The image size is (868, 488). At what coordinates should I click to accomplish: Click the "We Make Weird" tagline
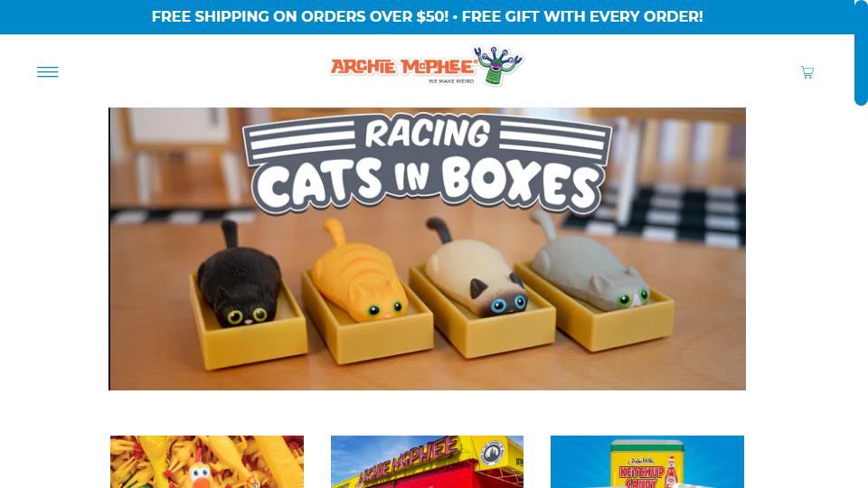coord(451,81)
